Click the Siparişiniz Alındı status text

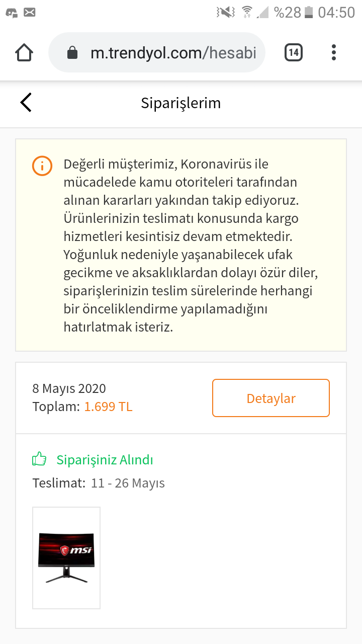tap(105, 460)
